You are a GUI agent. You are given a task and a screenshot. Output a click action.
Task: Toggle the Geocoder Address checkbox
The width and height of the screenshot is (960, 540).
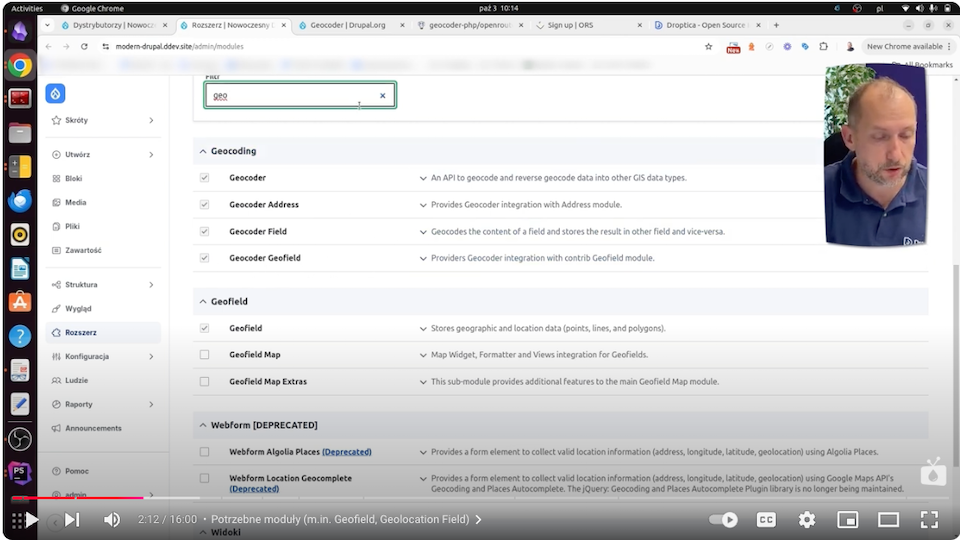(x=204, y=204)
